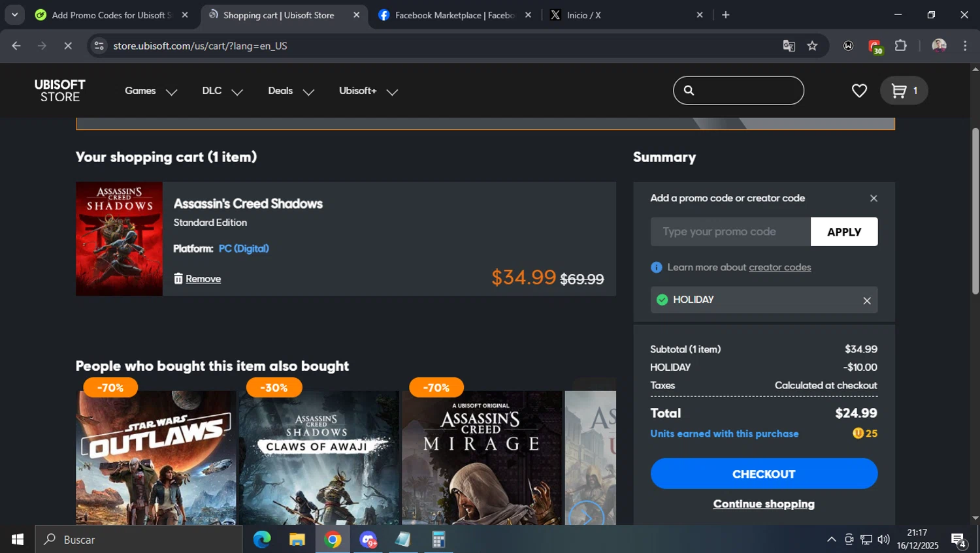This screenshot has height=553, width=980.
Task: Expand the Deals menu
Action: coord(291,91)
